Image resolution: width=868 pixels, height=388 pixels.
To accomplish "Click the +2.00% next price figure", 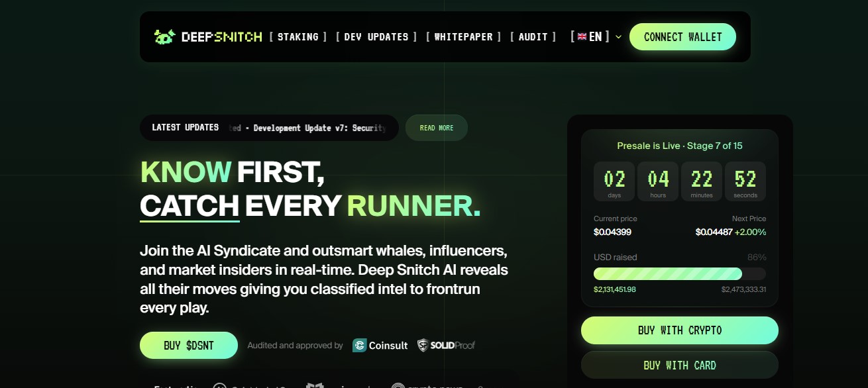I will [x=749, y=232].
